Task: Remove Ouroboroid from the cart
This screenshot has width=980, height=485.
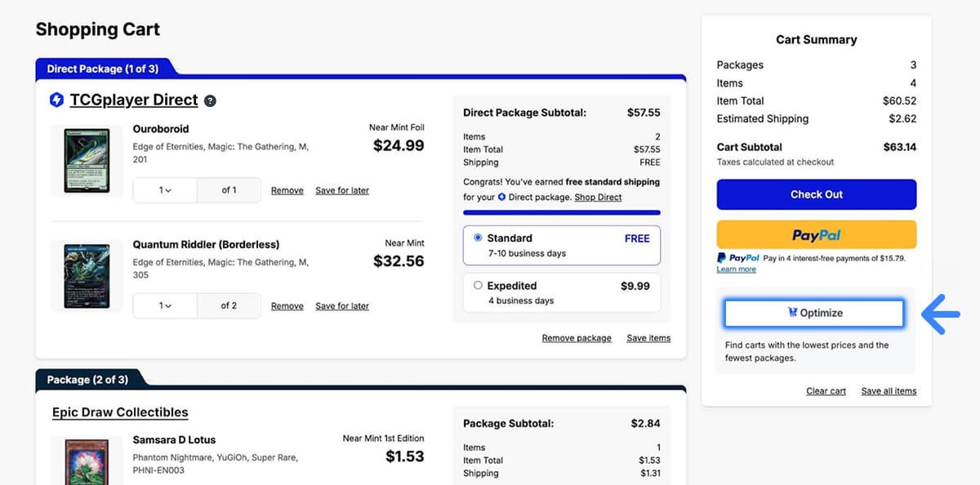Action: click(x=287, y=190)
